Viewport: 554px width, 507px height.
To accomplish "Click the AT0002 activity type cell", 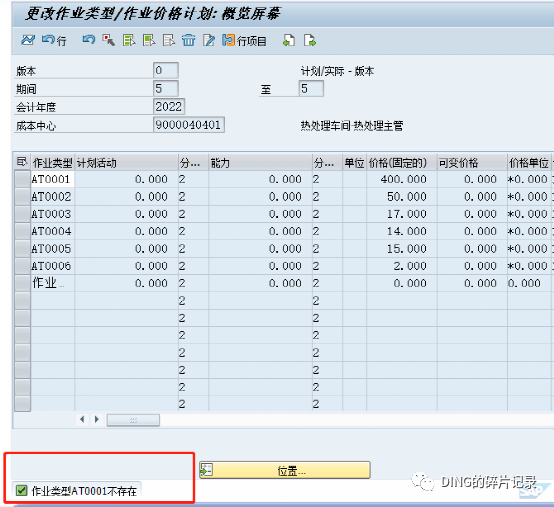I will coord(53,196).
